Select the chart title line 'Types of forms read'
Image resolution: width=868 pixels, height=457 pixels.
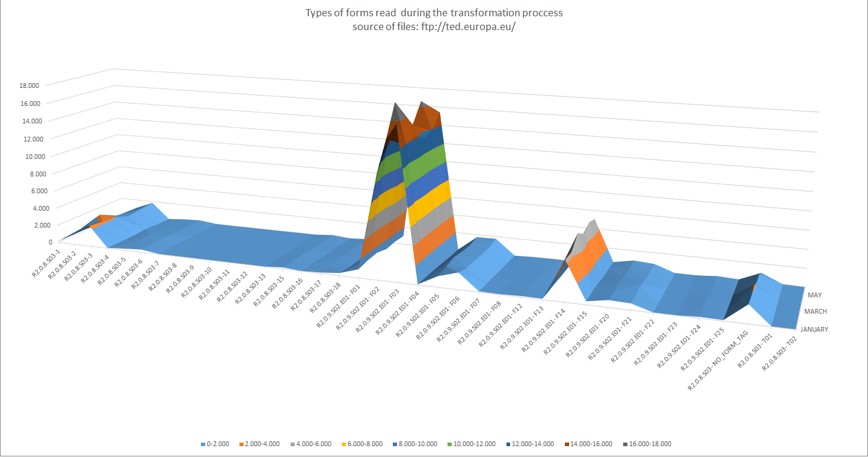434,13
